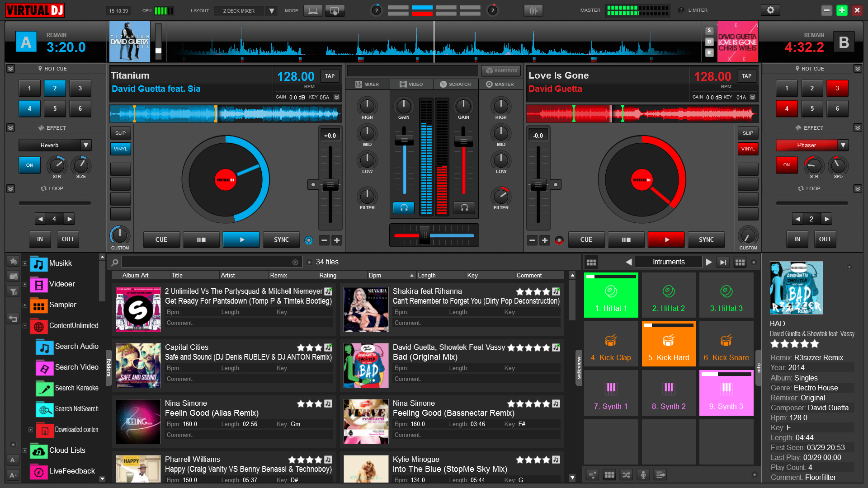Toggle the ON button for Reverb effect
This screenshot has height=488, width=868.
(x=29, y=165)
